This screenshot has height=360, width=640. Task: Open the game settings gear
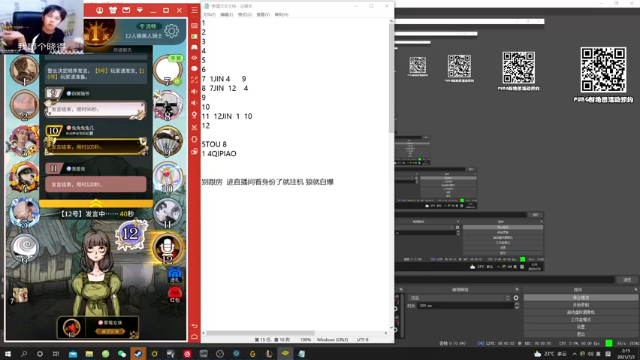171,31
